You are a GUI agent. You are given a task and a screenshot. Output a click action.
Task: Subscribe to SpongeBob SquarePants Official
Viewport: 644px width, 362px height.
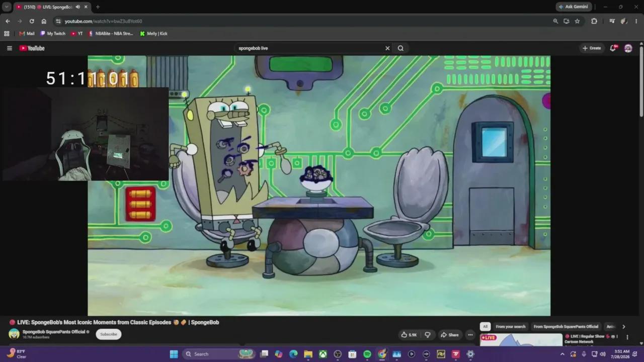coord(109,334)
